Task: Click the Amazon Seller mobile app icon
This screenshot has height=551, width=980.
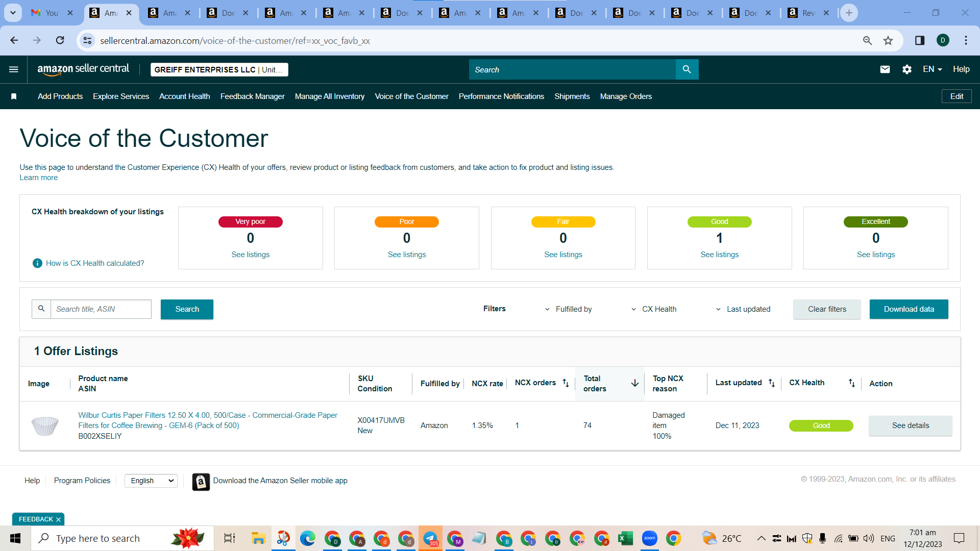Action: tap(201, 481)
